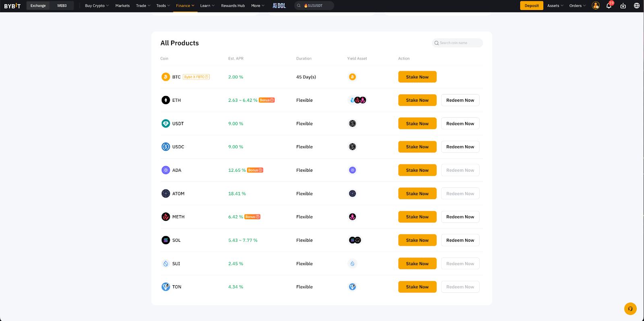
Task: Stake USDC with Stake Now
Action: click(x=417, y=147)
